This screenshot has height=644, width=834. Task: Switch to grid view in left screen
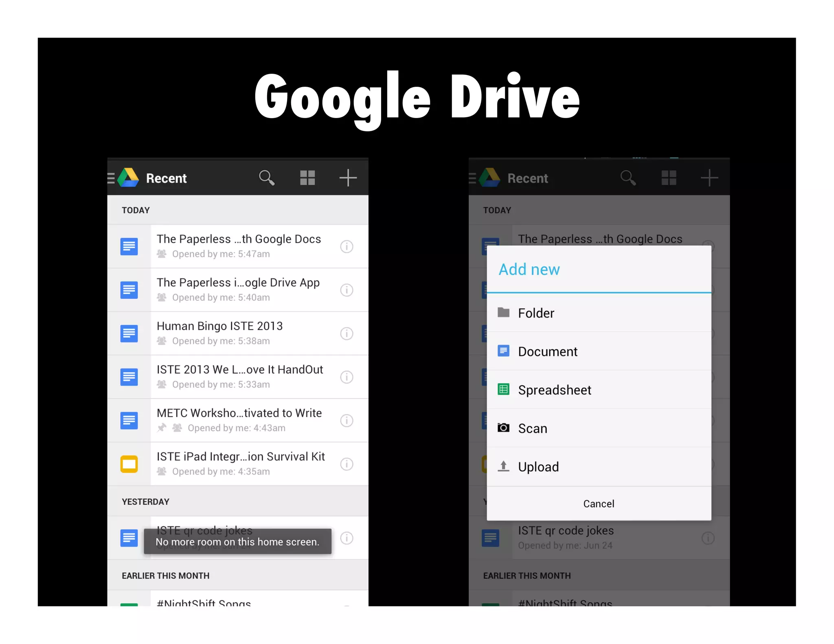[307, 178]
